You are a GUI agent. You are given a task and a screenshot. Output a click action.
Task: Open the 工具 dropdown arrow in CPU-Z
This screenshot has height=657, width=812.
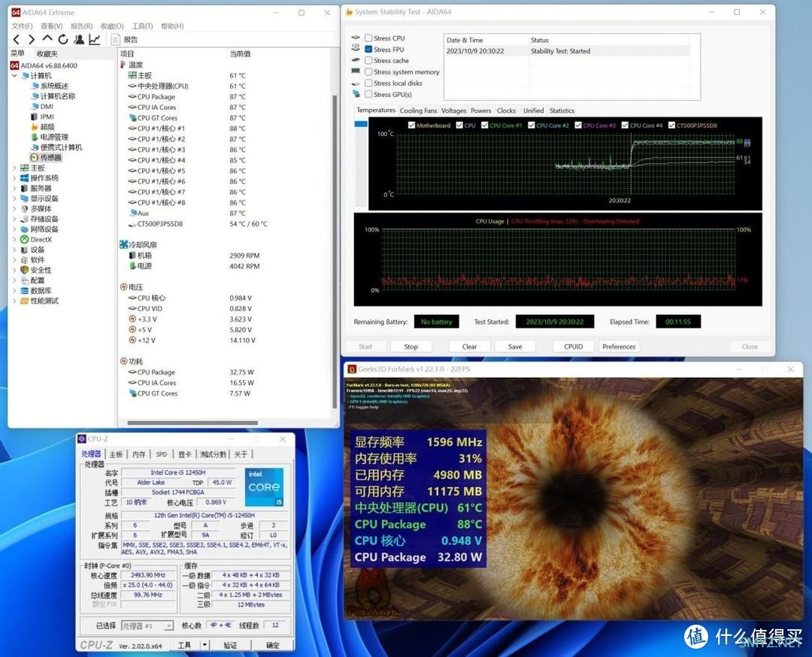[x=205, y=645]
